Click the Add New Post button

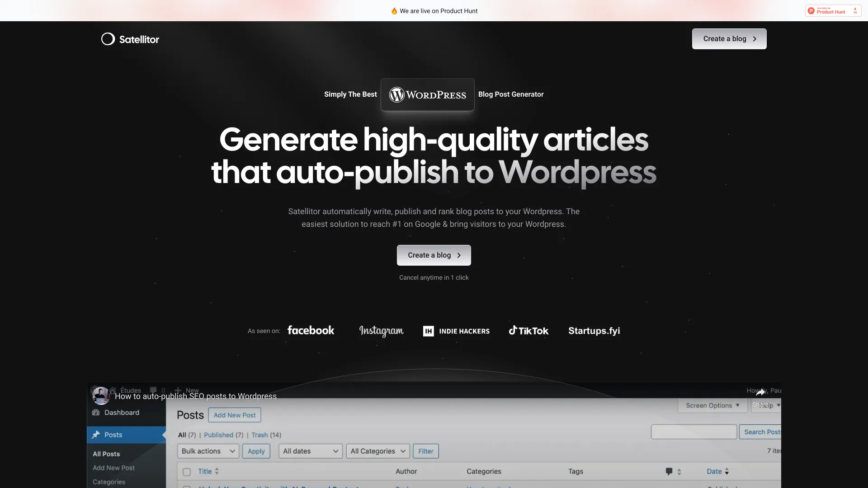pyautogui.click(x=234, y=415)
